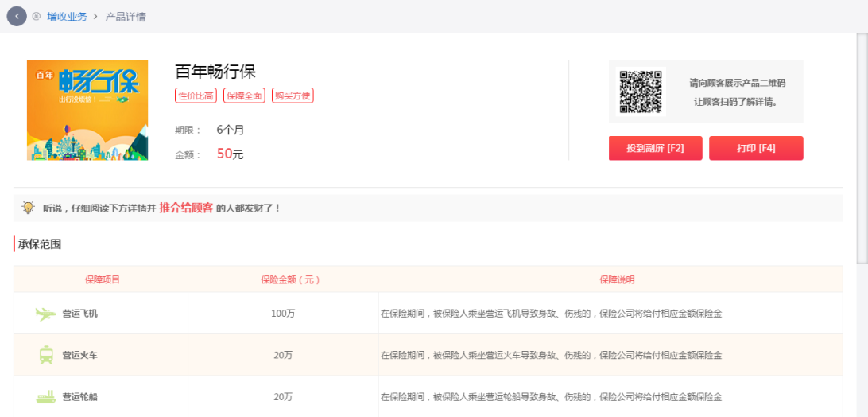The height and width of the screenshot is (417, 868).
Task: Click the airplane icon for 营运飞机
Action: point(45,314)
